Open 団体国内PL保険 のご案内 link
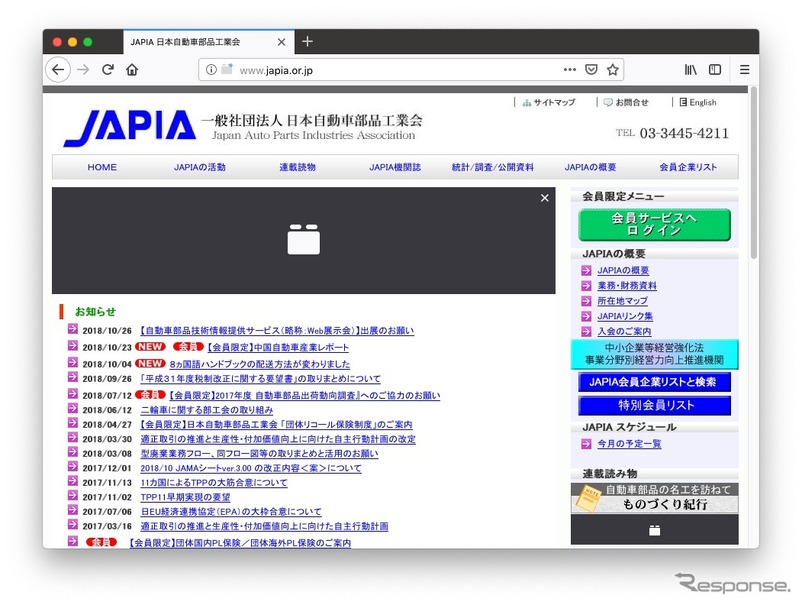 [x=239, y=543]
